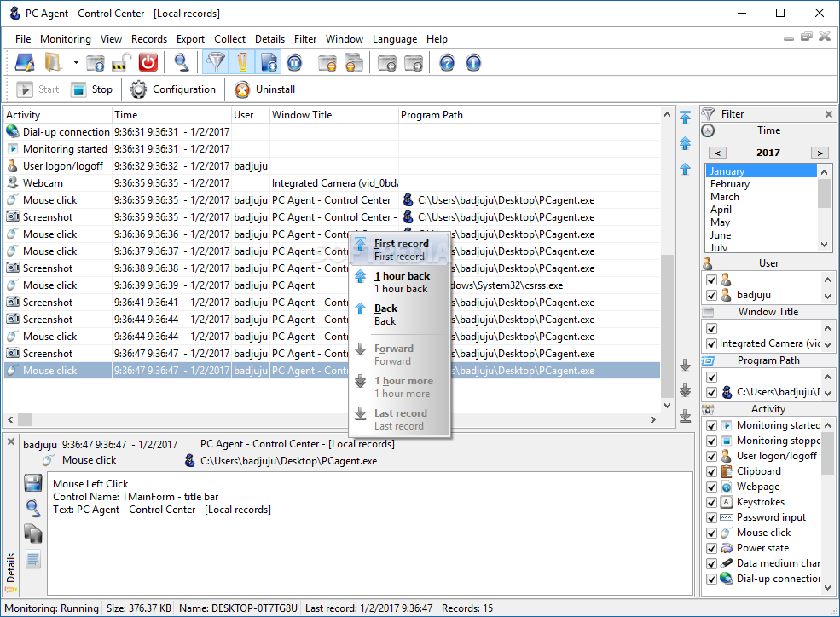This screenshot has height=617, width=840.
Task: Click the blue info icon in toolbar
Action: point(473,62)
